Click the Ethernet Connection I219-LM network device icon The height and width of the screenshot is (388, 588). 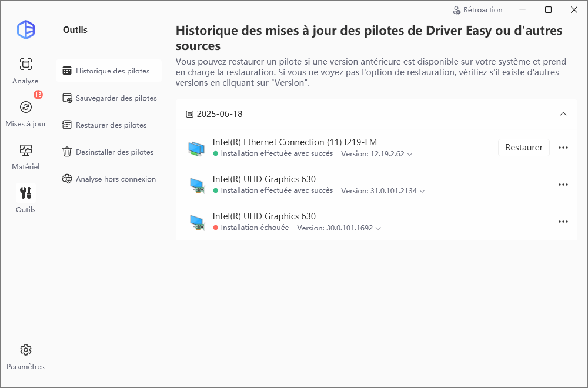tap(196, 148)
